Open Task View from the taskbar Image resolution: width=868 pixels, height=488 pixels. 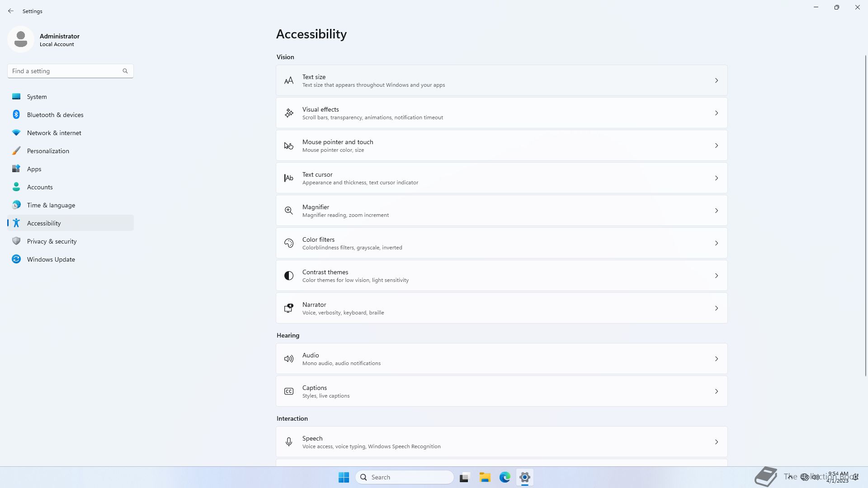tap(465, 477)
